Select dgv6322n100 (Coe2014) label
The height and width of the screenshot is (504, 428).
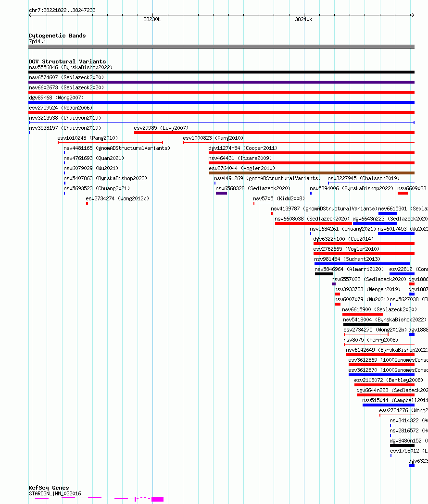pos(343,239)
